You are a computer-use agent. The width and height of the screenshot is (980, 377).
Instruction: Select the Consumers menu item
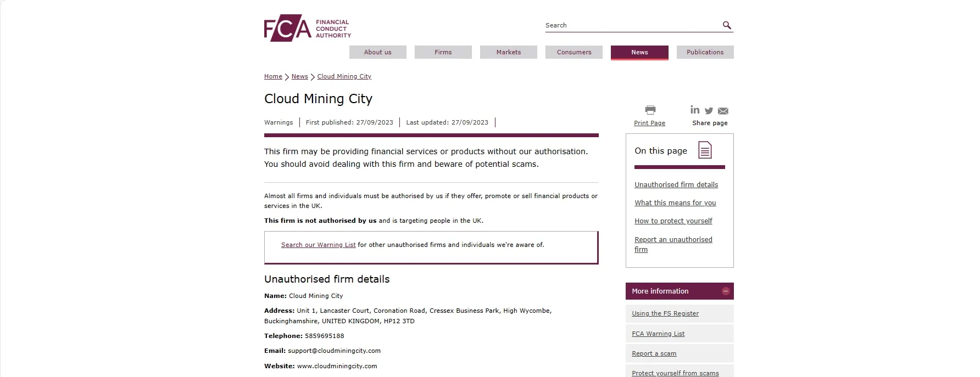coord(574,52)
